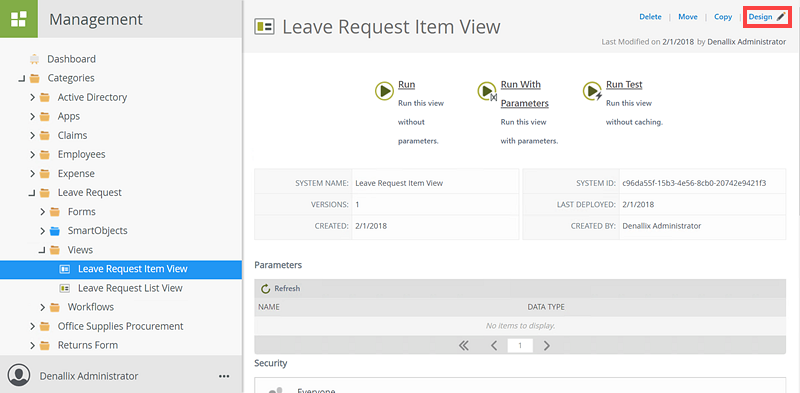Screen dimensions: 800x393
Task: Click the green K2 app grid icon
Action: 19,19
